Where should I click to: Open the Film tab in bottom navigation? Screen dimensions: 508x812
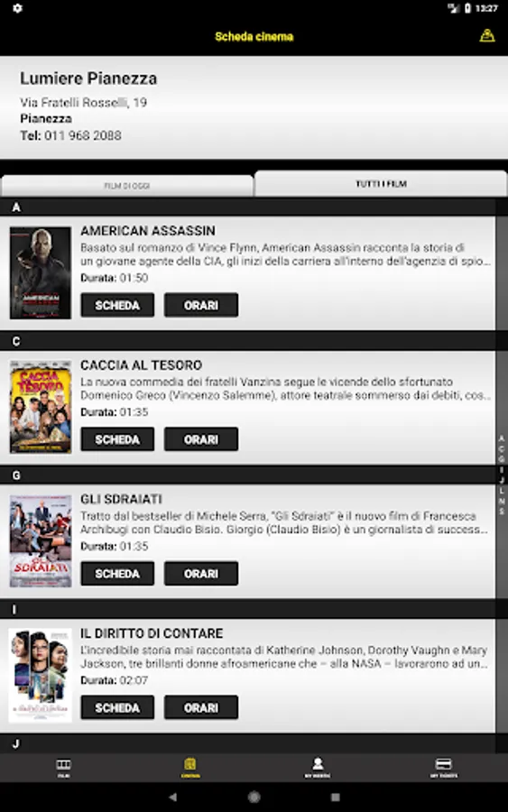64,768
